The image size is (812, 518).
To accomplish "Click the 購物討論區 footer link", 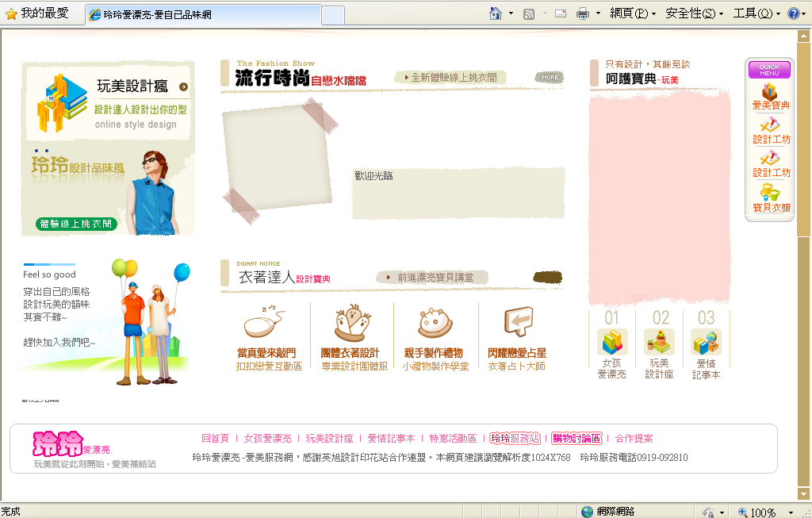I will [576, 438].
